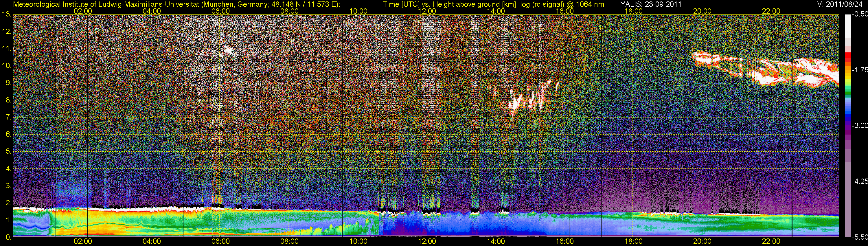Click the 'Time [UTC] vs. Height above ground [km]' label

(450, 4)
